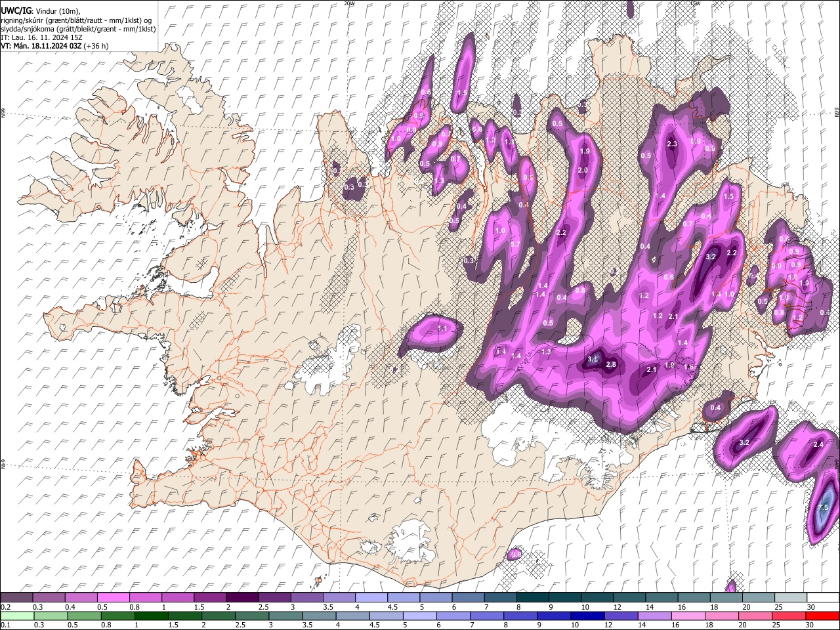Image resolution: width=840 pixels, height=630 pixels.
Task: Click the dark blue 10 swatch in rain legend
Action: coord(587,616)
